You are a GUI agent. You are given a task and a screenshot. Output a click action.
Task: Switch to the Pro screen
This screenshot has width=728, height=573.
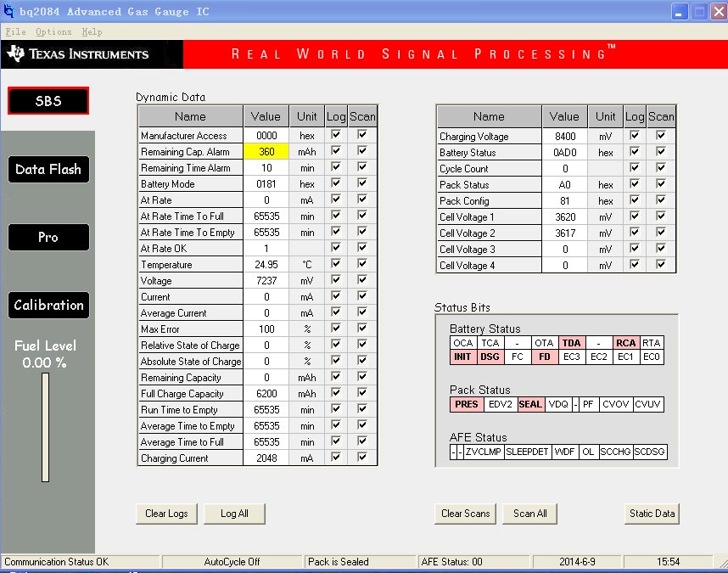click(48, 238)
